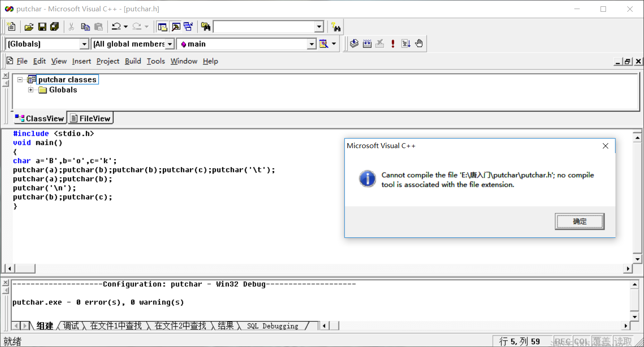This screenshot has width=644, height=347.
Task: Collapse the putchar classes tree node
Action: (20, 80)
